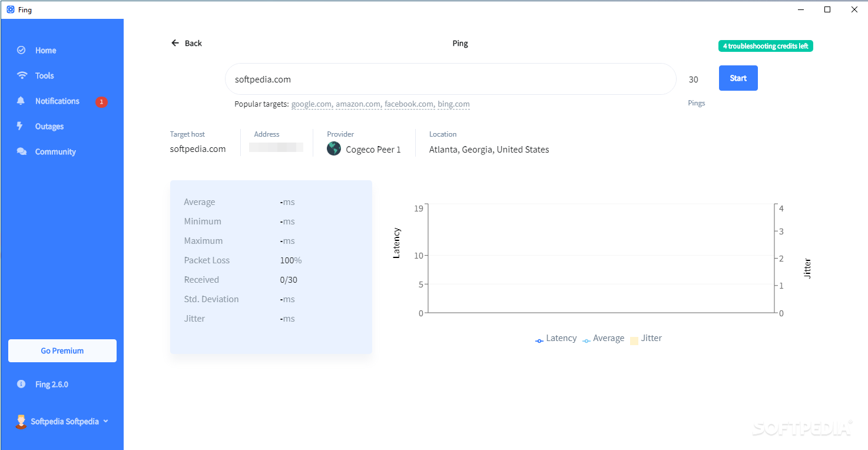This screenshot has height=450, width=868.
Task: Select amazon.com popular target
Action: click(358, 104)
